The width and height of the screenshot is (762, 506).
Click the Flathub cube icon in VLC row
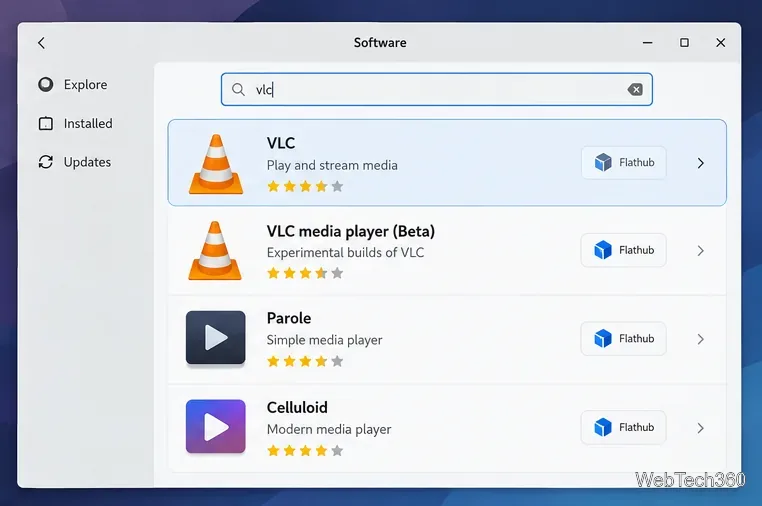click(x=603, y=162)
